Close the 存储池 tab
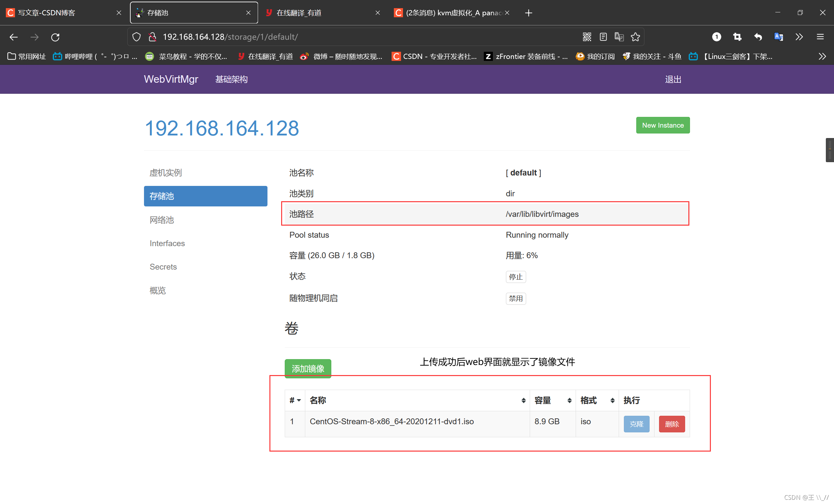834x504 pixels. click(249, 13)
